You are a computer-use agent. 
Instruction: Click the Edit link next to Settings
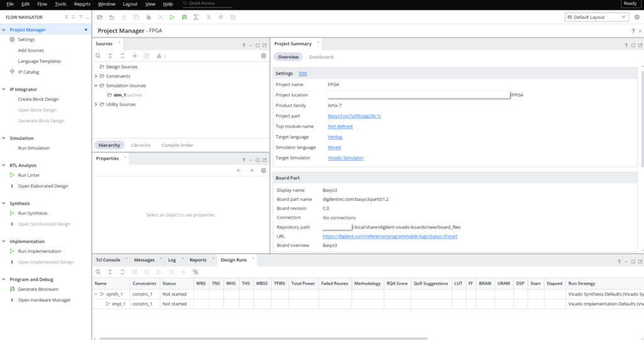303,74
